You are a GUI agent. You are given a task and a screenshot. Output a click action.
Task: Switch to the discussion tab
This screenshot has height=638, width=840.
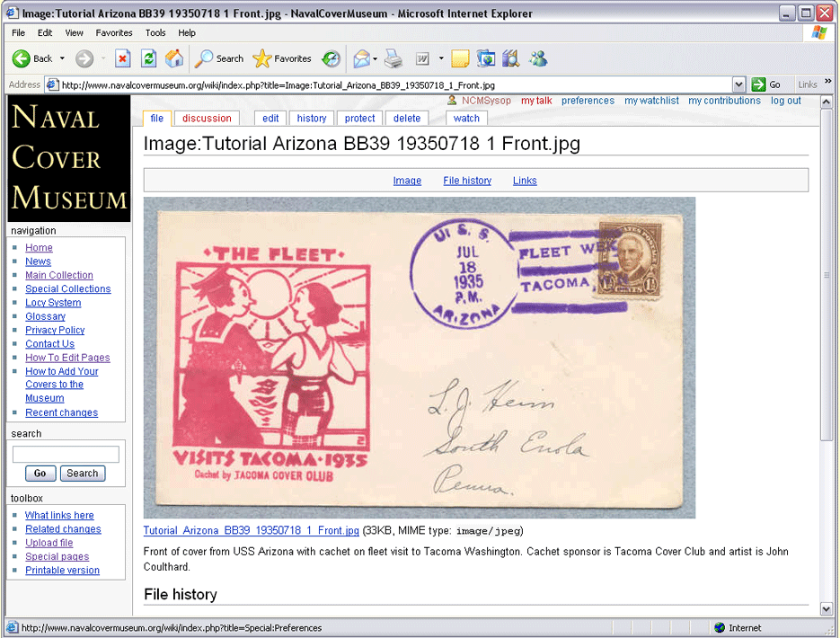[x=207, y=118]
